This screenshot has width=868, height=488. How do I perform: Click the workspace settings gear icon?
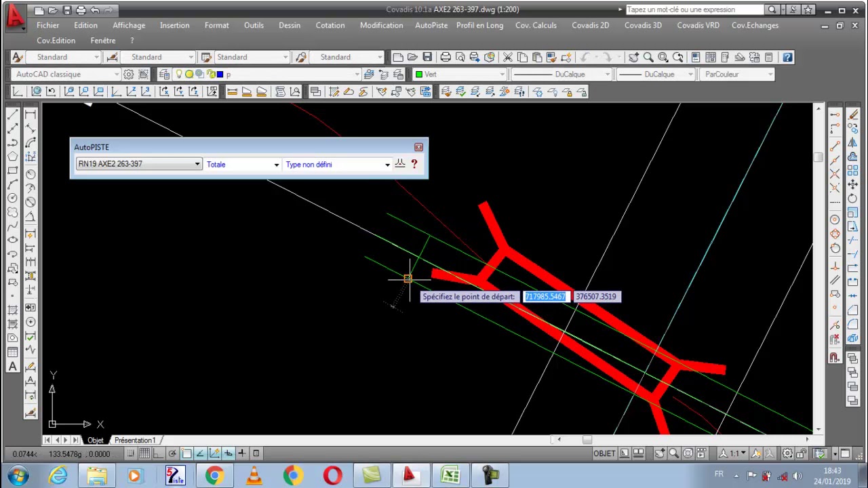coord(128,74)
